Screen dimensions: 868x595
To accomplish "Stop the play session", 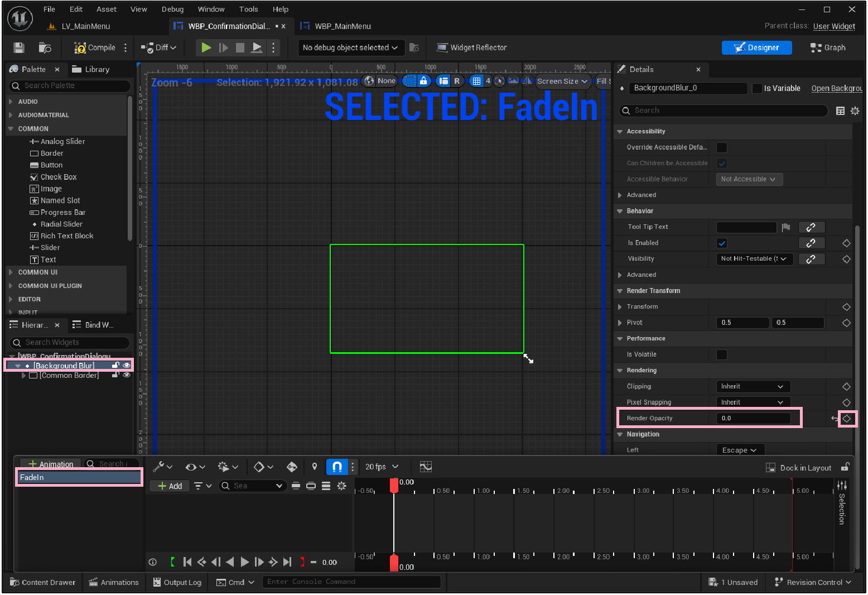I will point(240,48).
